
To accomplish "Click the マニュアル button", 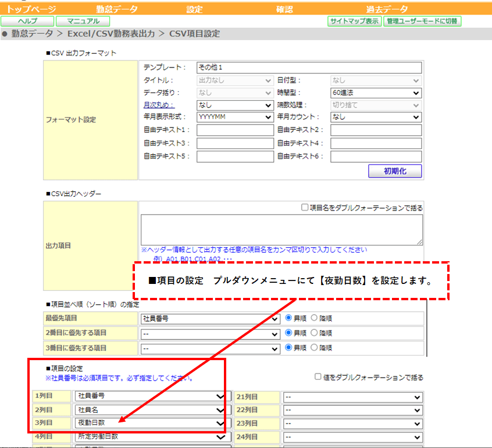I will [x=83, y=22].
